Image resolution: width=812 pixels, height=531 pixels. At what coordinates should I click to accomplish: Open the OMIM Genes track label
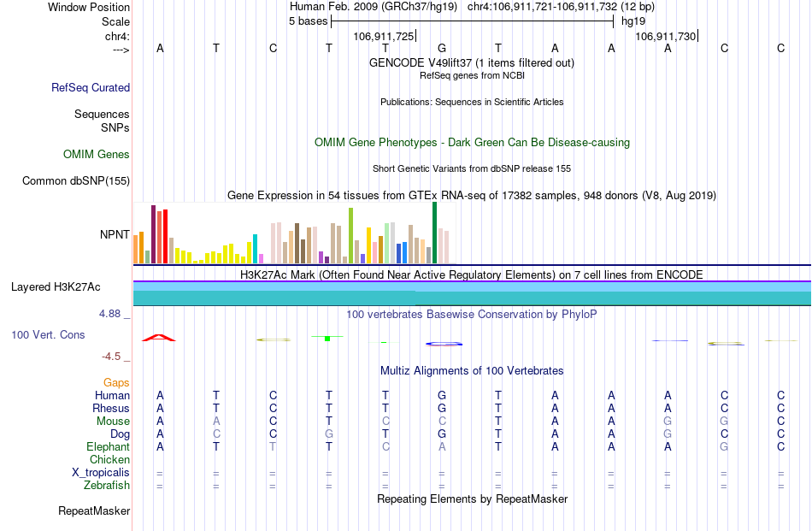[x=96, y=155]
